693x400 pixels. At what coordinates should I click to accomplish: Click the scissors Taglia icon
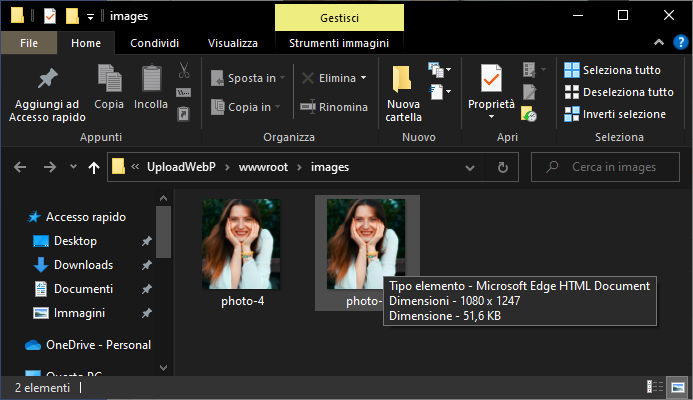pyautogui.click(x=184, y=70)
